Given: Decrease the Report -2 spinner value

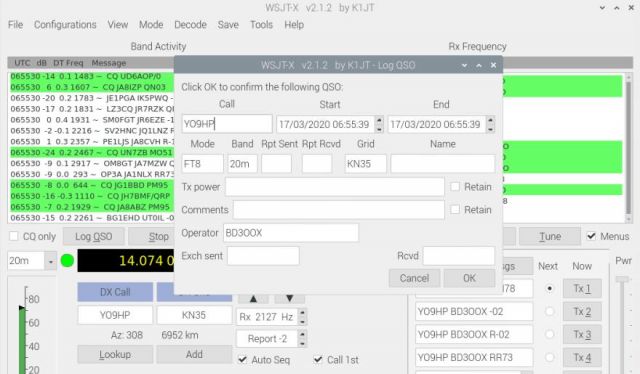Looking at the screenshot, I should point(302,343).
